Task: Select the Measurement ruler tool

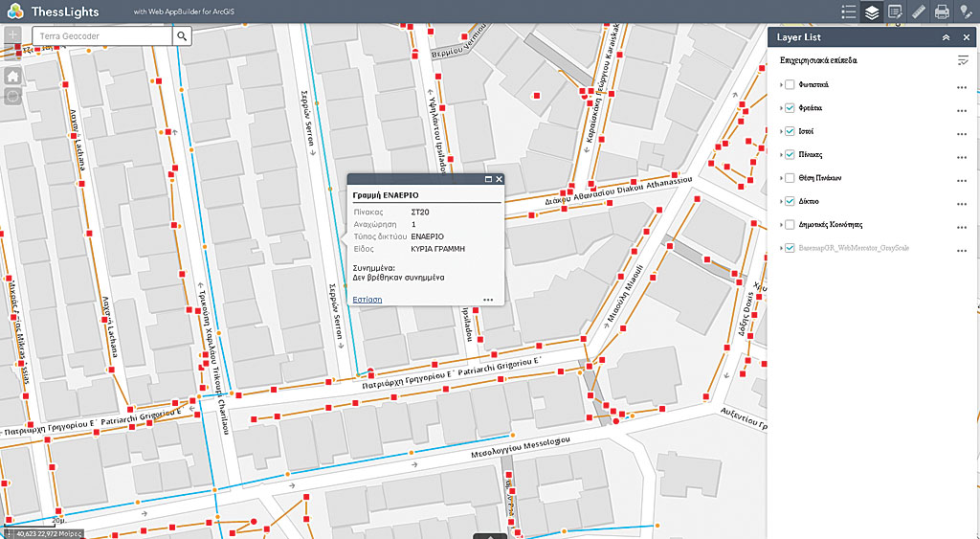Action: pyautogui.click(x=918, y=12)
